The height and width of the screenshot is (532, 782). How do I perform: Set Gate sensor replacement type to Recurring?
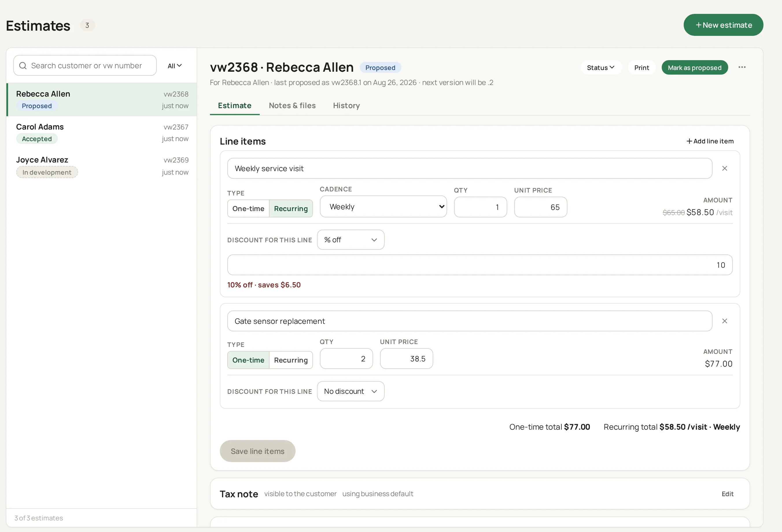(291, 360)
